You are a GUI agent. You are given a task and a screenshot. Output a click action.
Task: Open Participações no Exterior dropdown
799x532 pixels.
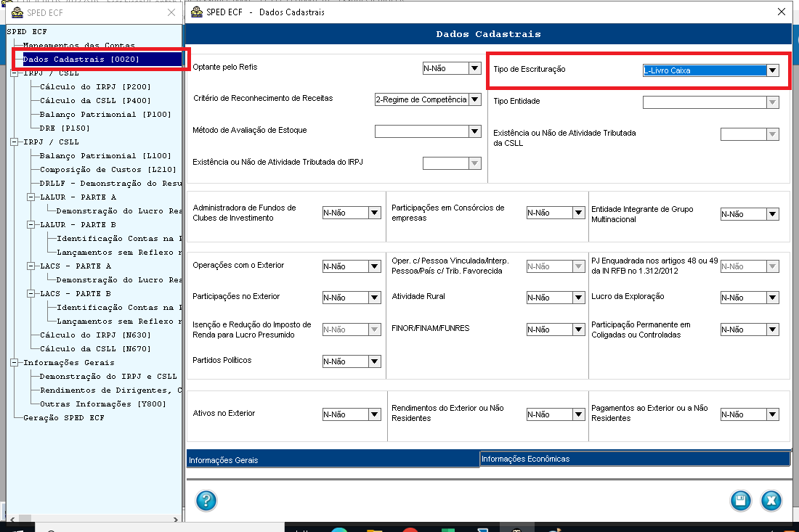coord(375,298)
